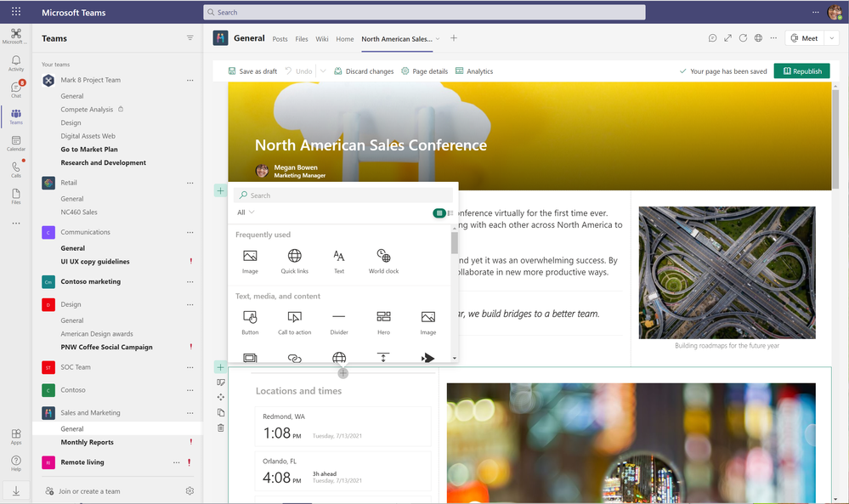Open the UI UX copy guidelines channel
Viewport: 849px width, 504px height.
pyautogui.click(x=95, y=262)
